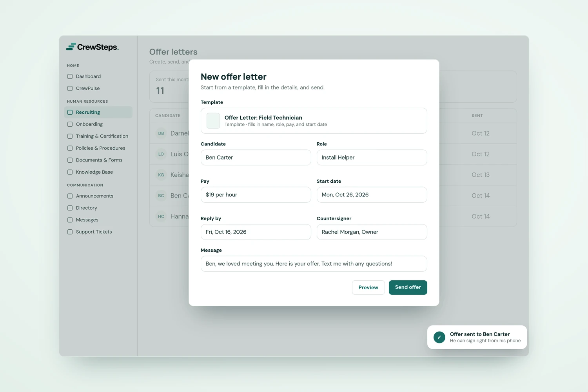The image size is (588, 392).
Task: Open the Dashboard menu item
Action: (98, 76)
